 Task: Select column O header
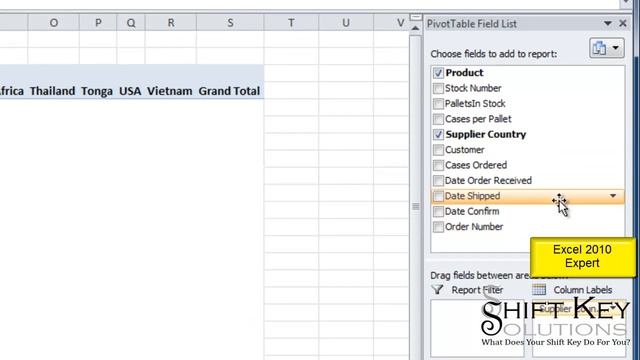click(53, 23)
